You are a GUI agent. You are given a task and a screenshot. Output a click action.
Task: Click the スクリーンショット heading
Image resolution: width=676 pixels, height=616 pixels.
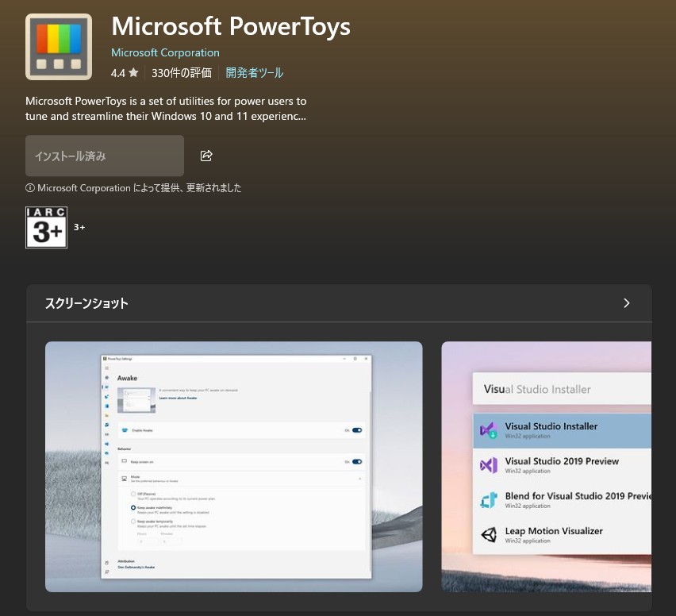click(86, 303)
